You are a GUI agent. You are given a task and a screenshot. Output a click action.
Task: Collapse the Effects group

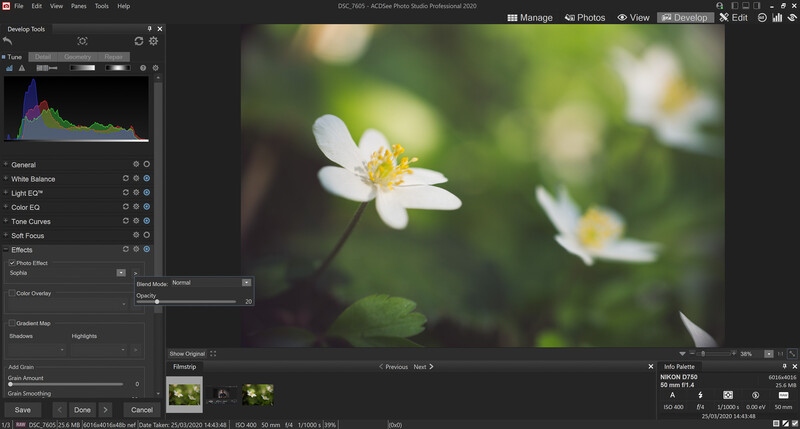pos(6,249)
